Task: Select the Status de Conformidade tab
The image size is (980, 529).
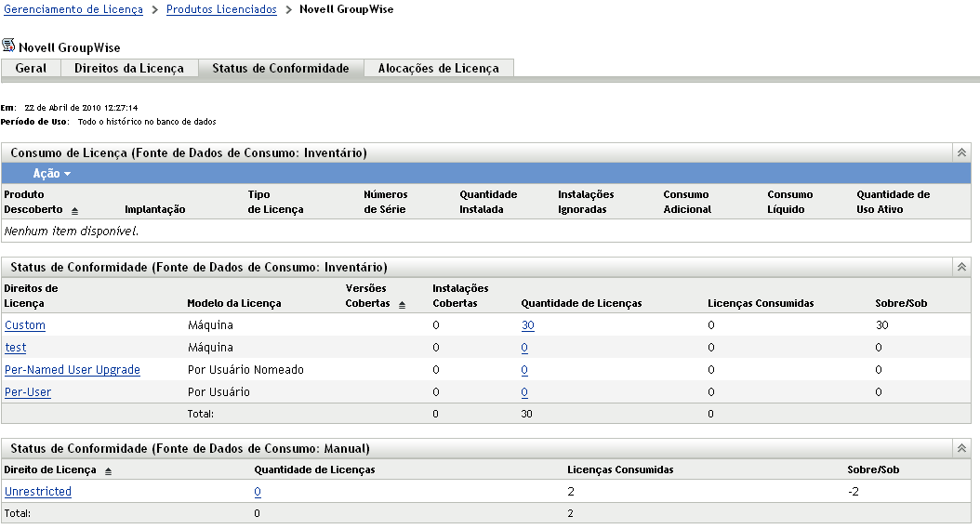Action: pos(281,68)
